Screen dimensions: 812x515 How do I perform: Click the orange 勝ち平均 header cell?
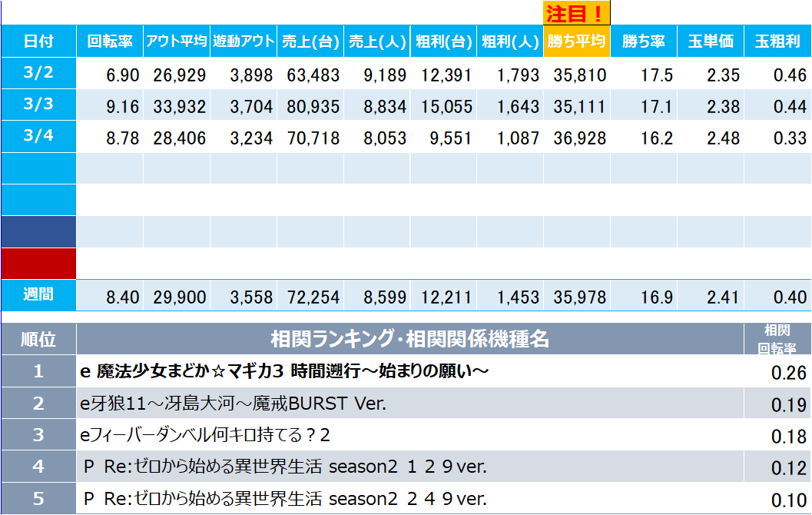click(576, 42)
